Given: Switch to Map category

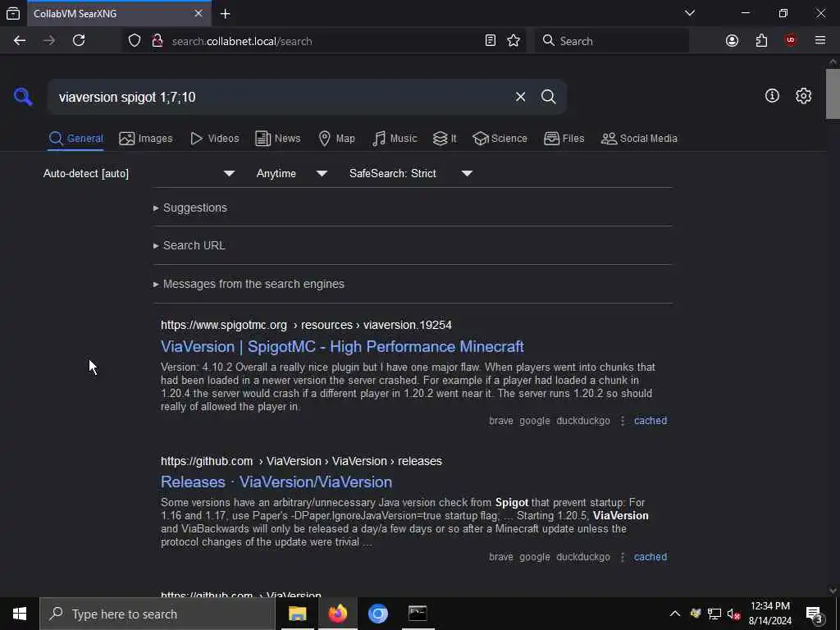Looking at the screenshot, I should 336,139.
